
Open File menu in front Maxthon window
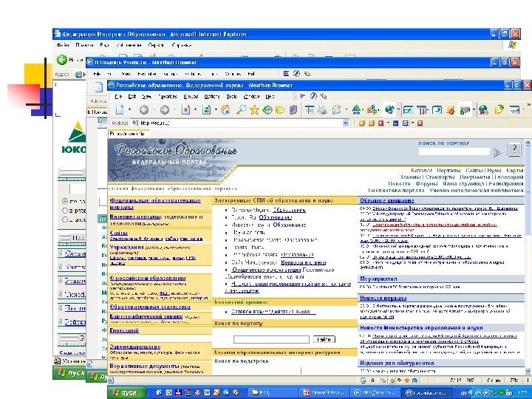click(118, 96)
